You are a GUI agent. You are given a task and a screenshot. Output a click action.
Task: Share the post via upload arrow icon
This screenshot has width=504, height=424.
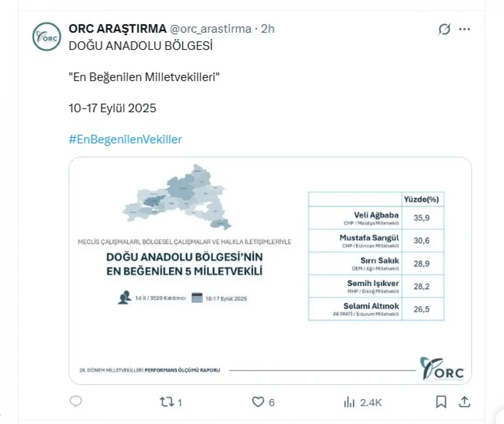(x=465, y=402)
